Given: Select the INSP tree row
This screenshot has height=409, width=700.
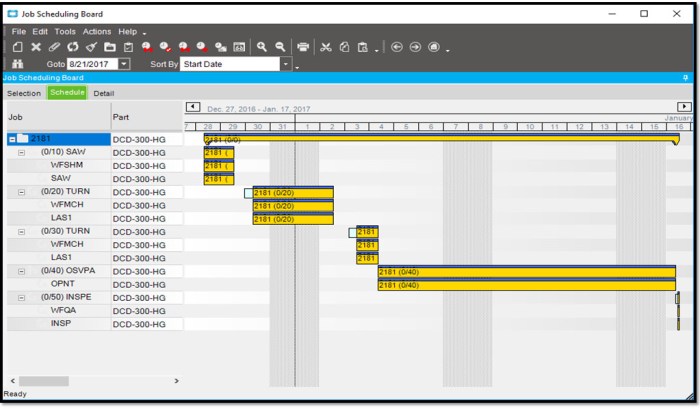Looking at the screenshot, I should click(x=61, y=323).
